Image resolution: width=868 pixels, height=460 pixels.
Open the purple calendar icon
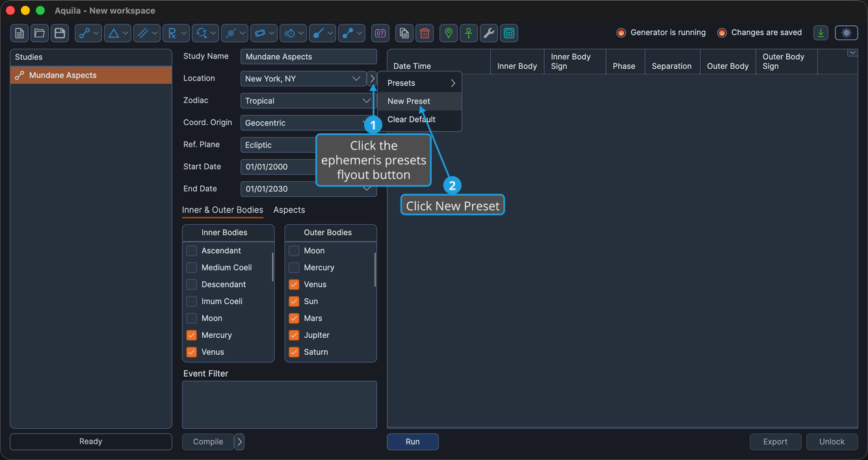[x=380, y=33]
